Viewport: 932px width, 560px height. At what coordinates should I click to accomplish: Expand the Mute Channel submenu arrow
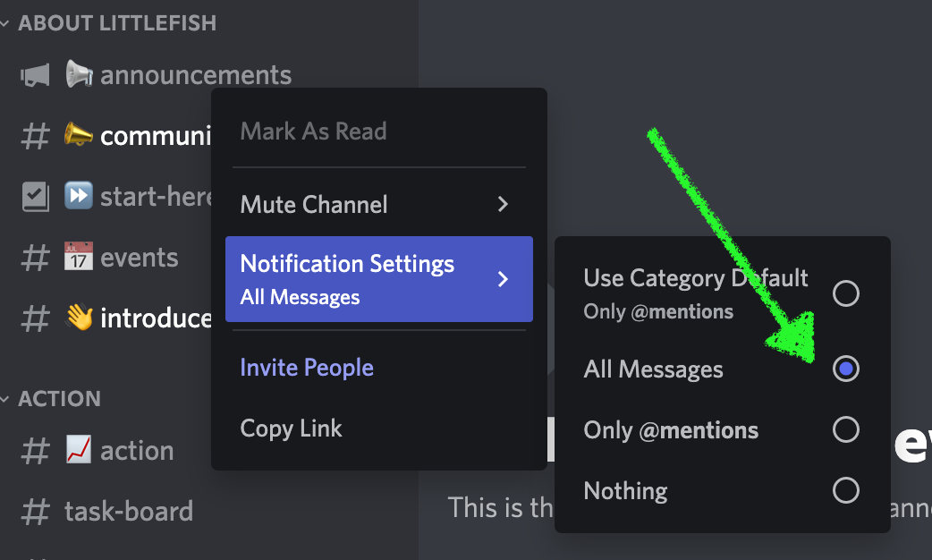click(503, 205)
